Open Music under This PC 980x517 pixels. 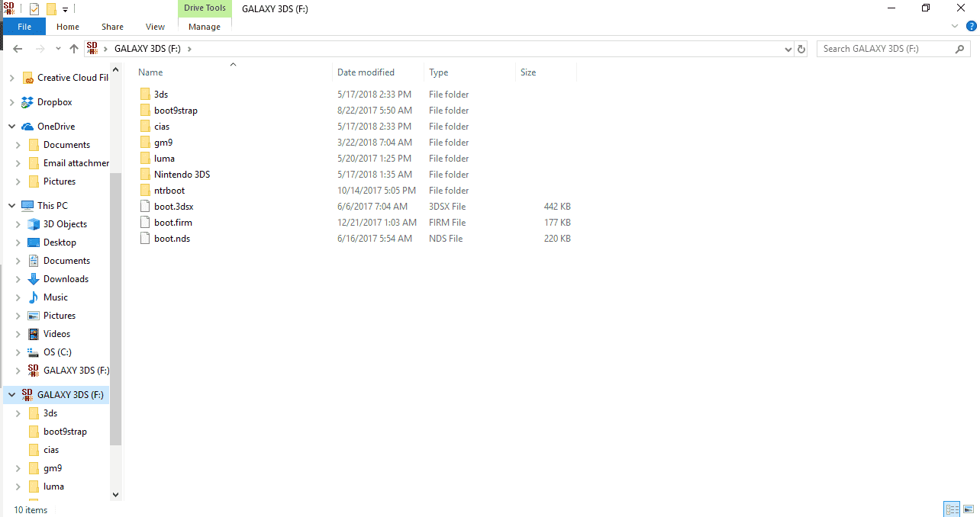click(56, 297)
